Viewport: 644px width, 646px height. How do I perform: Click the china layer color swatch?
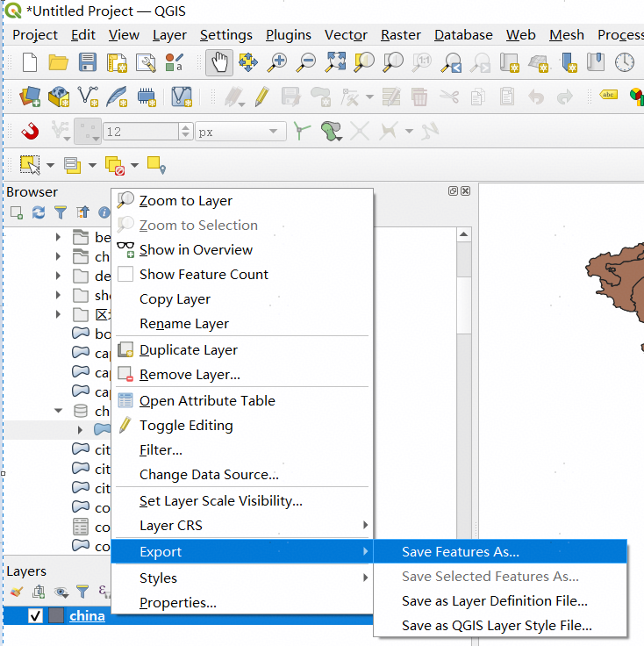[x=56, y=616]
